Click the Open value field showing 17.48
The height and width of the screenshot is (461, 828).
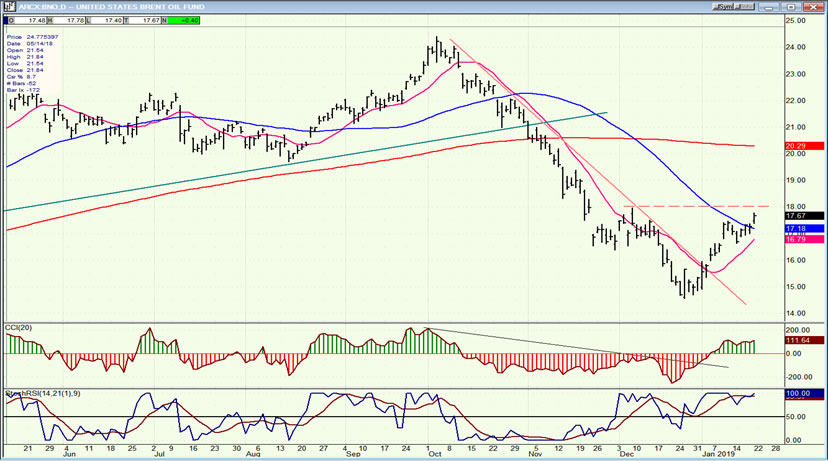[30, 20]
